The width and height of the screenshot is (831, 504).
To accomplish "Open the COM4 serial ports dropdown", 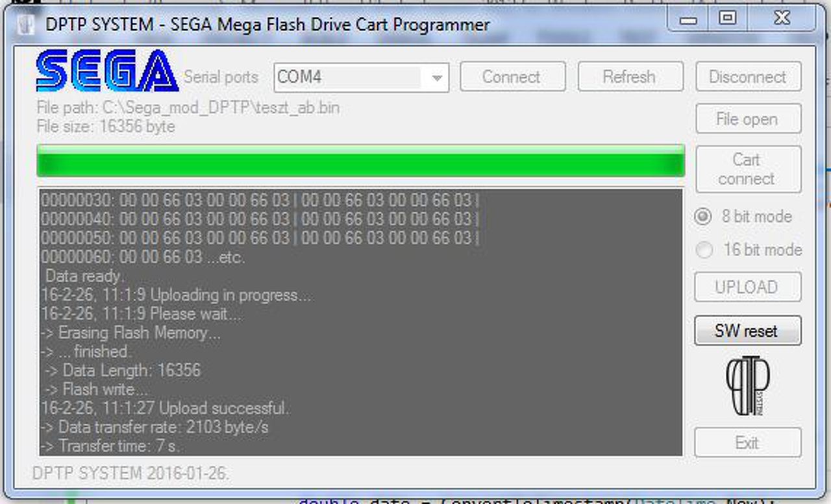I will 361,77.
